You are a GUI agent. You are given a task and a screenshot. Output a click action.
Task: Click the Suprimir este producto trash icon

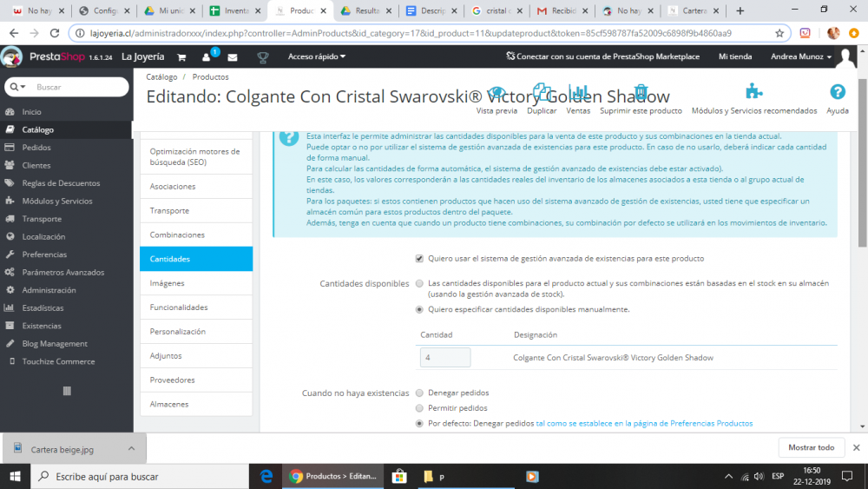(x=641, y=92)
